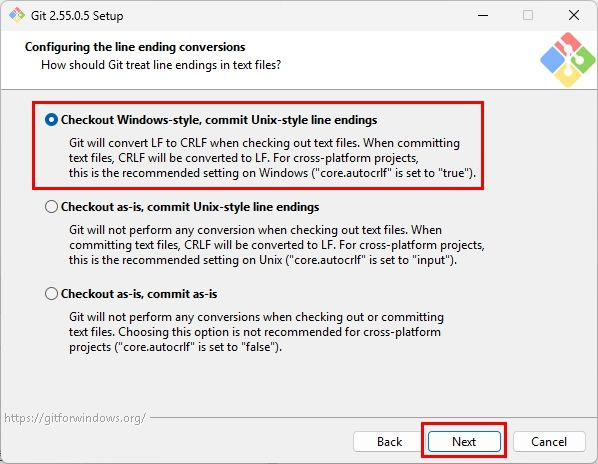Go Back to previous setup page
Viewport: 598px width, 464px height.
coord(389,442)
